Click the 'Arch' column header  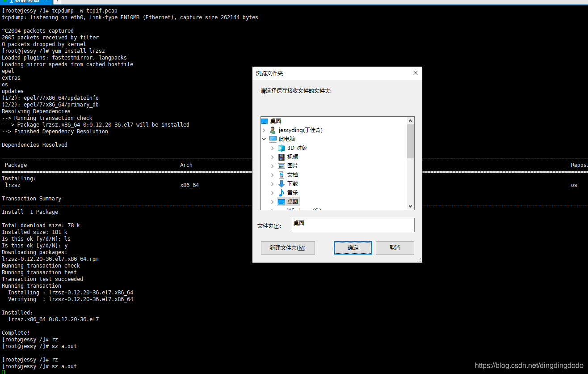point(186,165)
